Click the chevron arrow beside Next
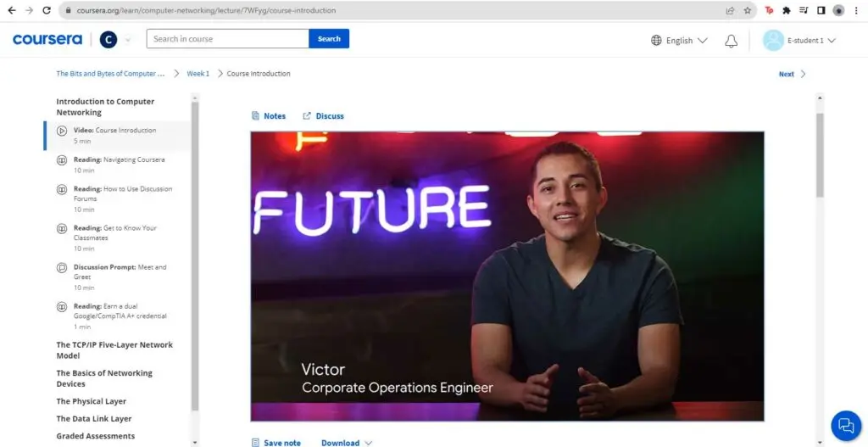Image resolution: width=868 pixels, height=447 pixels. tap(804, 75)
